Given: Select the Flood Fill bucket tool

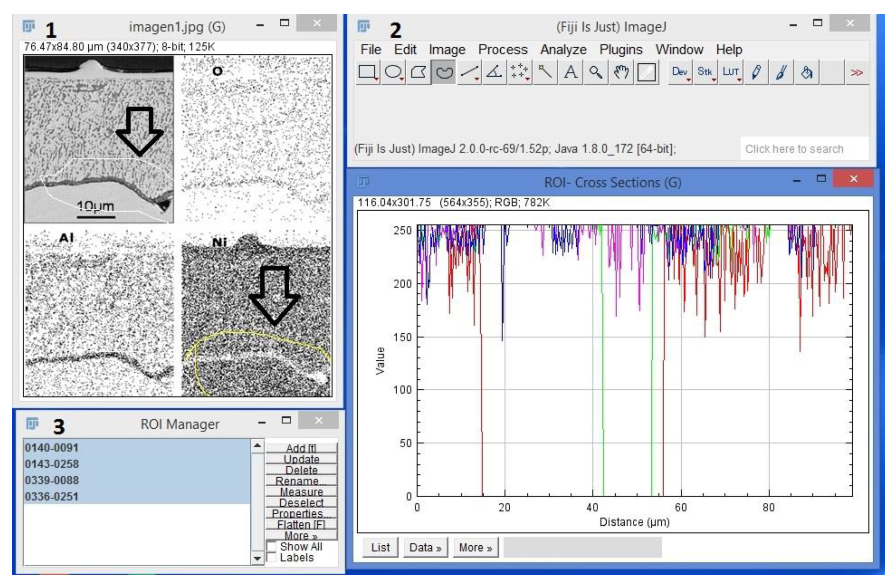Looking at the screenshot, I should pyautogui.click(x=806, y=72).
